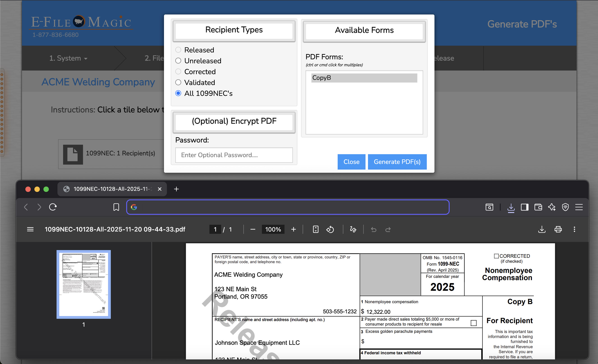
Task: Click the Close button in dialog
Action: (351, 162)
